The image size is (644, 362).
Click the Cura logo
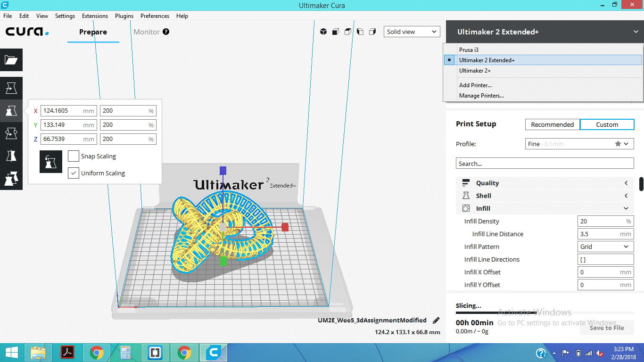(x=27, y=32)
